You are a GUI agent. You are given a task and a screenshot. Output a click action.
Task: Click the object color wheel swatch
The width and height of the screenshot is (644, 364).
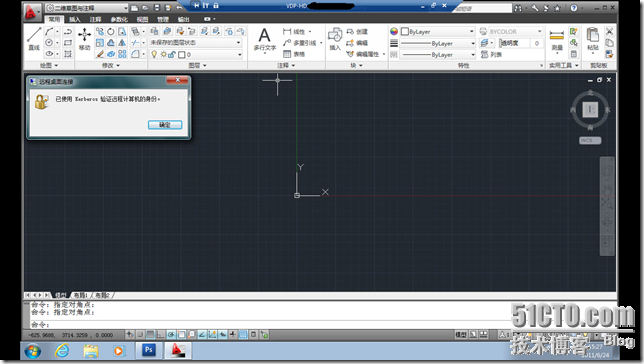(394, 32)
